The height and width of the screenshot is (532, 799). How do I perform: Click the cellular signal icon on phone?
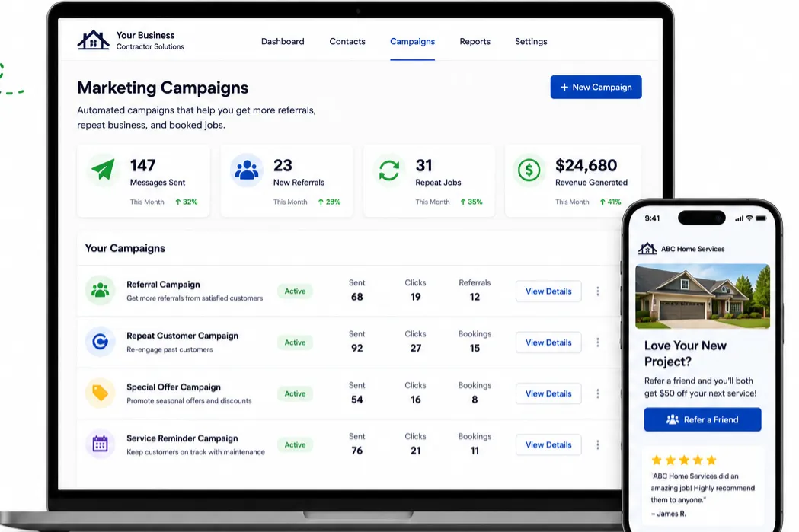739,218
